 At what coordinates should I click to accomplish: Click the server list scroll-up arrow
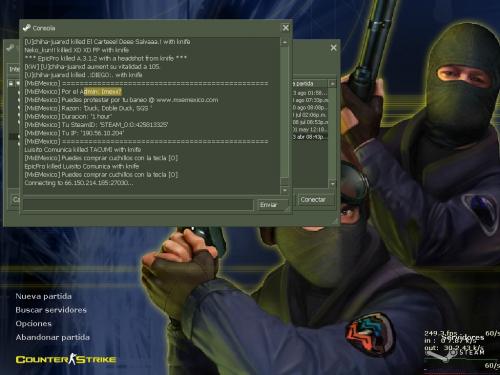coord(332,84)
